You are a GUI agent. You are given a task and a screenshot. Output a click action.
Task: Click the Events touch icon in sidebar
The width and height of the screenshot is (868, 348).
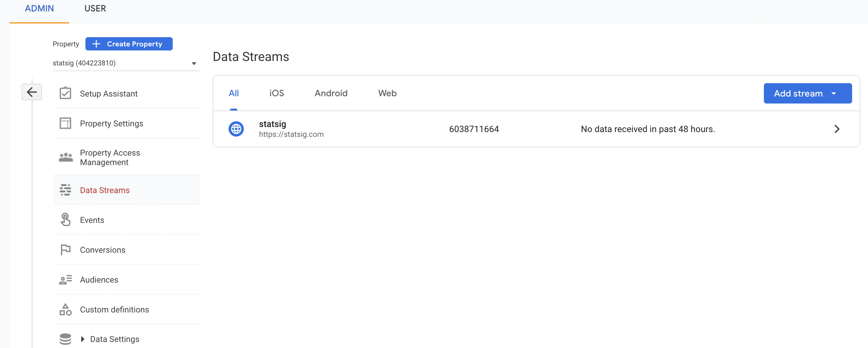coord(65,219)
